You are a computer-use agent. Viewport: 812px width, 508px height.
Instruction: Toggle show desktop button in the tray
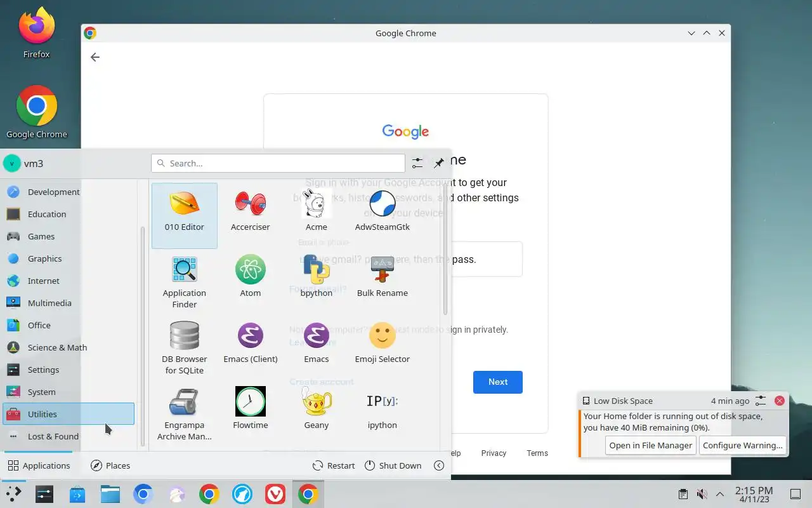(795, 494)
